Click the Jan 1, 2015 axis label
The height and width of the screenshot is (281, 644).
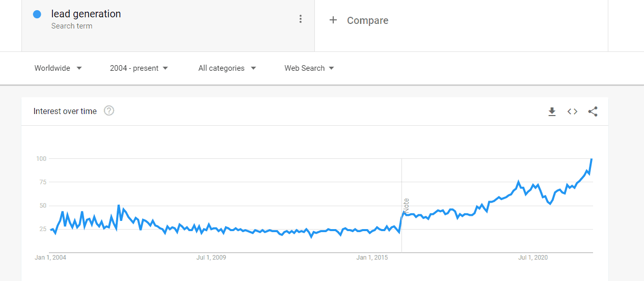pyautogui.click(x=372, y=258)
